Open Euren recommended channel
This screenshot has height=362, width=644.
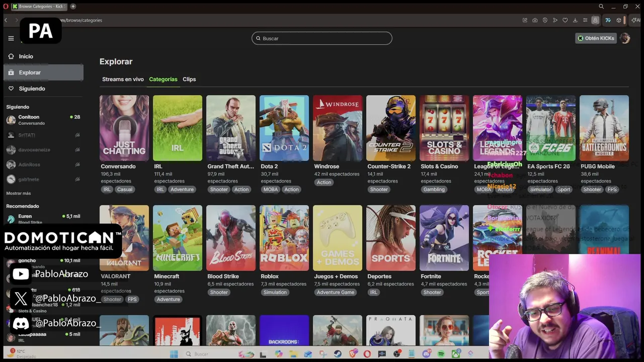pos(43,219)
